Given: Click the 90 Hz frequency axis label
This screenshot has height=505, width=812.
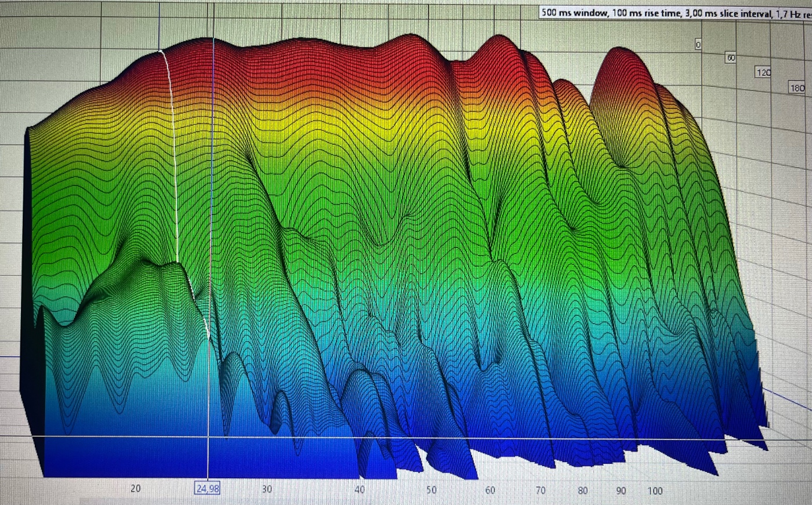Looking at the screenshot, I should pyautogui.click(x=621, y=491).
